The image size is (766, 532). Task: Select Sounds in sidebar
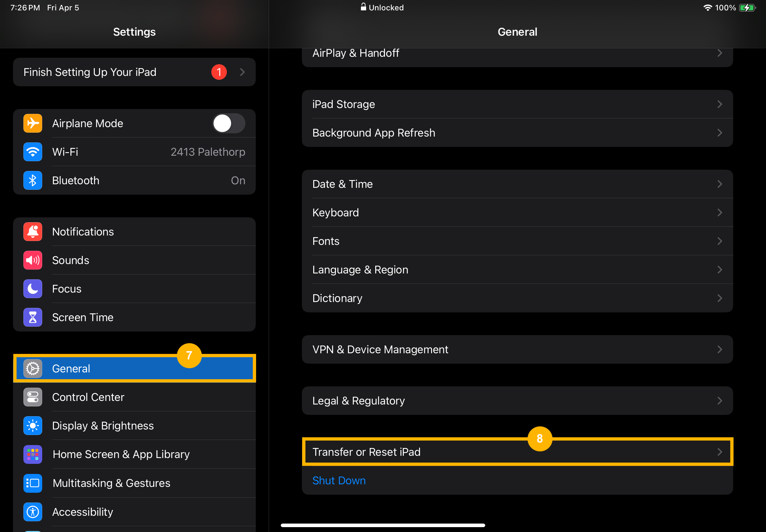(134, 260)
